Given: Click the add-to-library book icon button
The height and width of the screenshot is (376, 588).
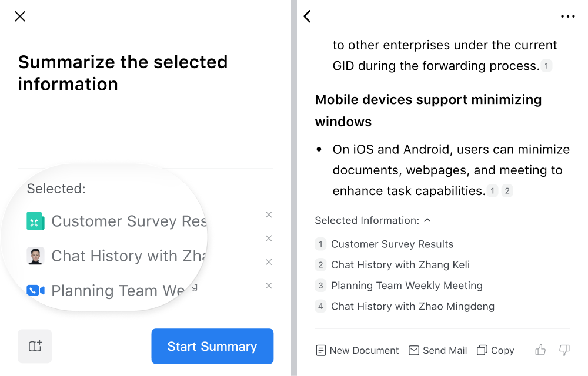Looking at the screenshot, I should 35,346.
